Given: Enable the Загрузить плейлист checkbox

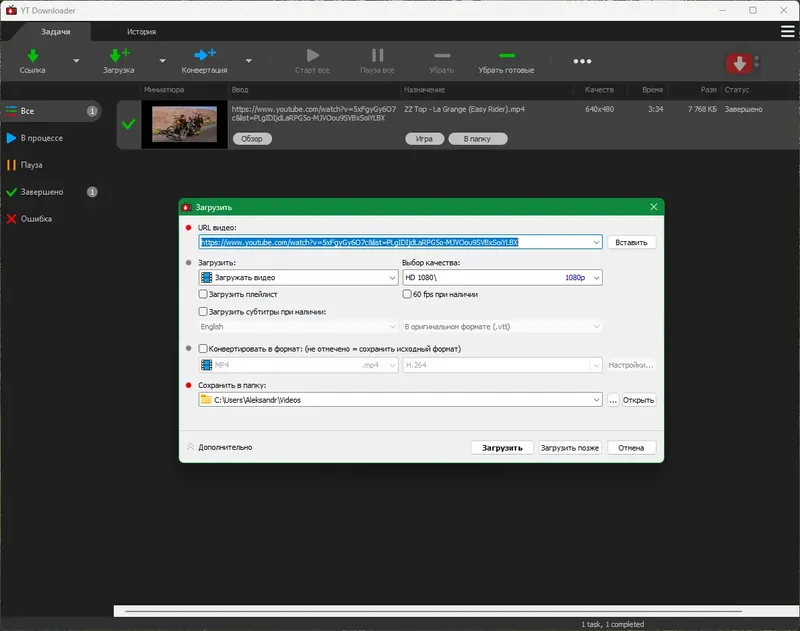Looking at the screenshot, I should 203,295.
